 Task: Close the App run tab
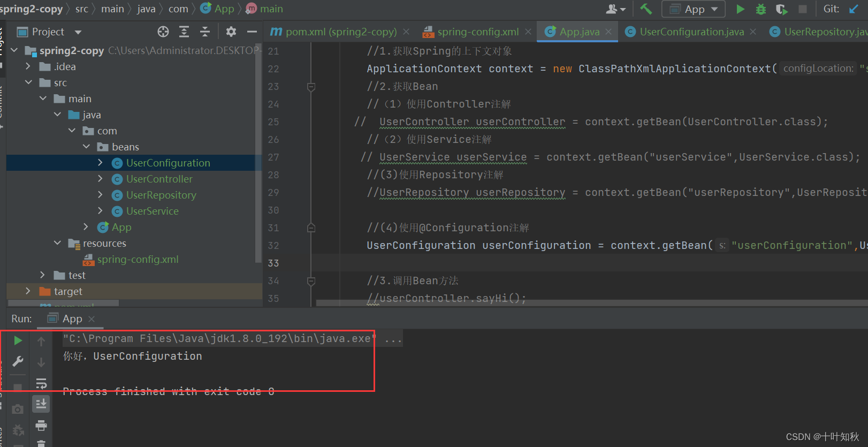(x=92, y=319)
